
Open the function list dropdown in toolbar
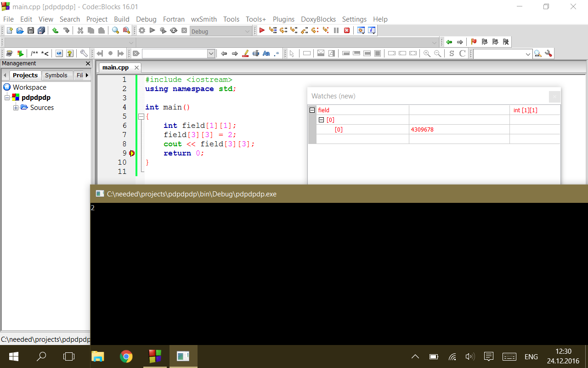(435, 42)
